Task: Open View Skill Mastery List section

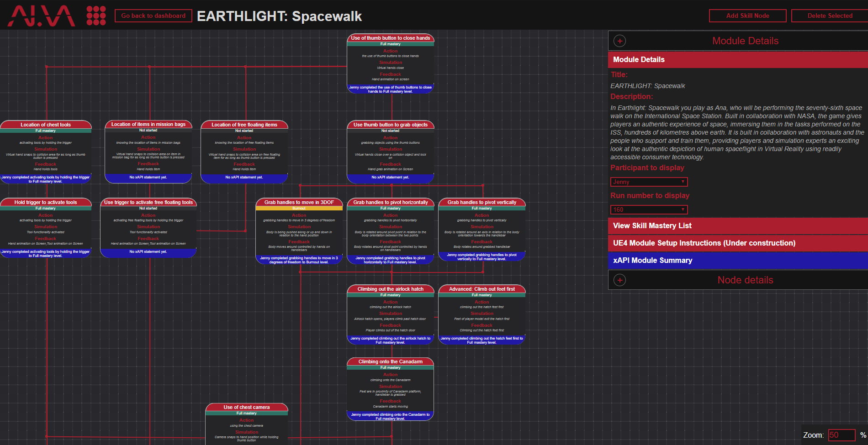Action: pos(738,225)
